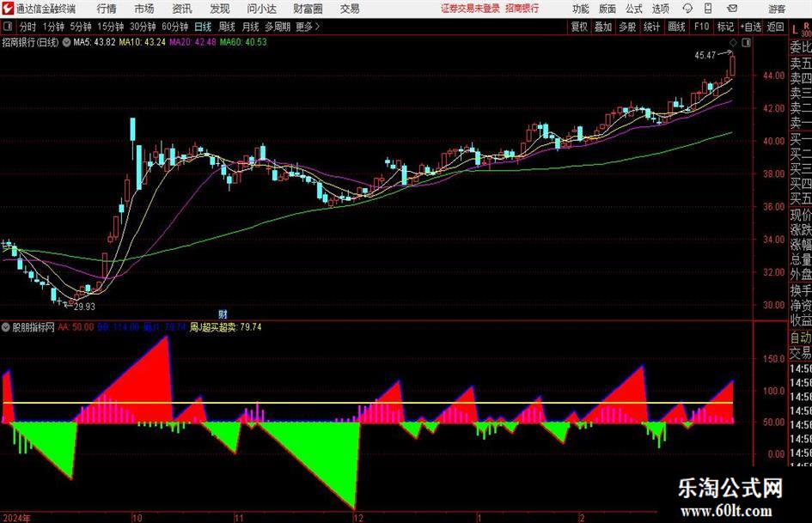812x523 pixels.
Task: Click the Tongdaxin red logo icon
Action: (x=8, y=9)
